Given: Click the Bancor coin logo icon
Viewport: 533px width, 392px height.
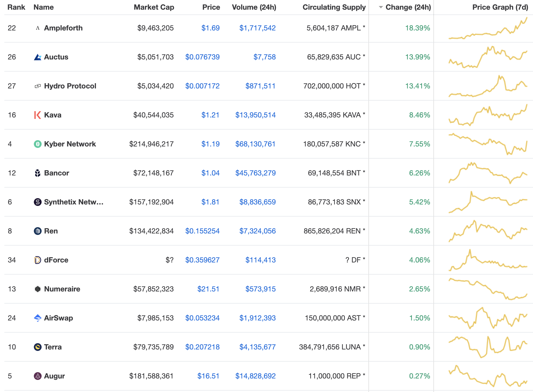Looking at the screenshot, I should click(37, 173).
